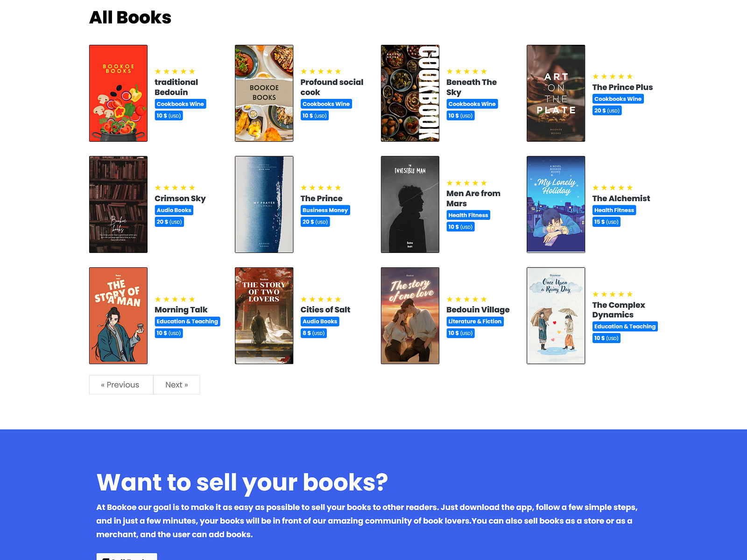The width and height of the screenshot is (747, 560).
Task: Rate The Prince Plus via its star rating
Action: point(613,76)
